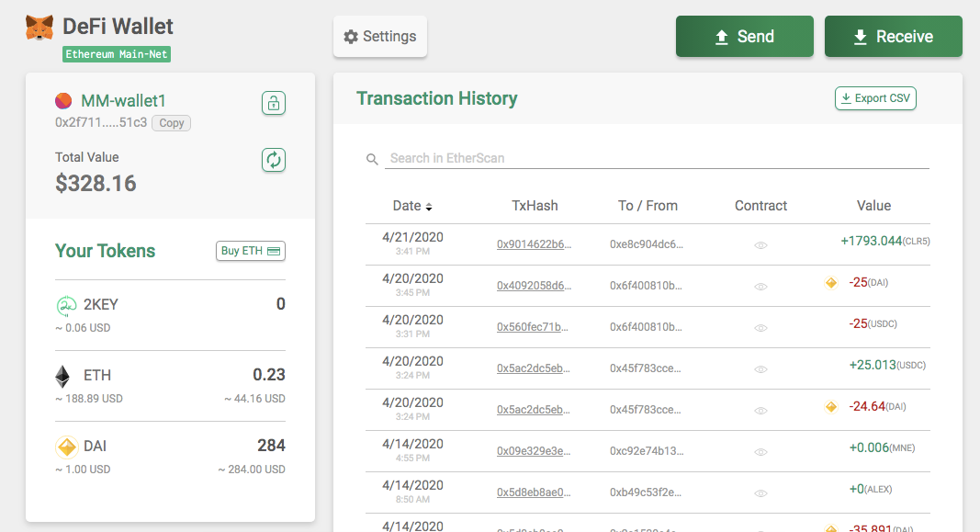Viewport: 980px width, 532px height.
Task: Open transaction hash 0x9014622b6 link
Action: [534, 244]
